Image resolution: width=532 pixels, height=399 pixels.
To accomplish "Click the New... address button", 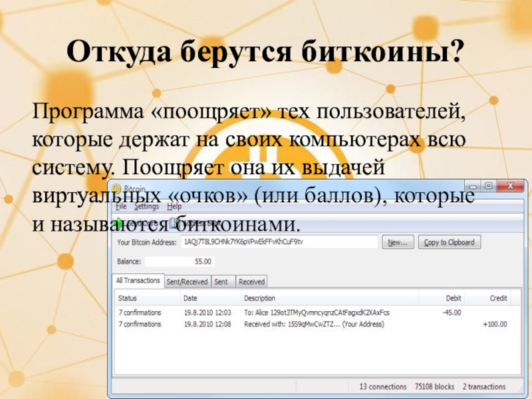I will (398, 242).
